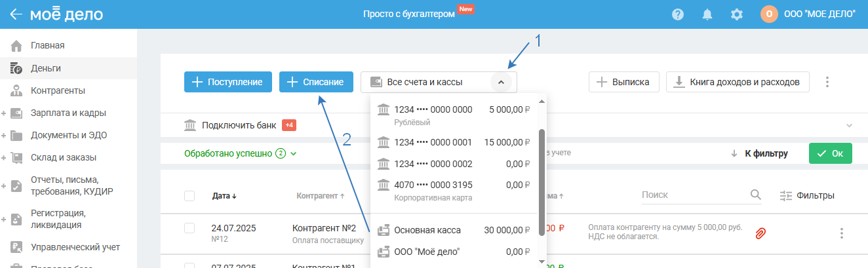Screen dimensions: 868x268
Task: Open Деньги in sidebar
Action: [x=46, y=68]
